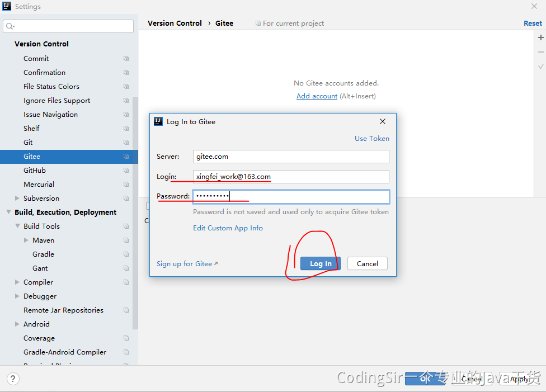The height and width of the screenshot is (392, 546).
Task: Click Reset in the settings header
Action: [533, 23]
